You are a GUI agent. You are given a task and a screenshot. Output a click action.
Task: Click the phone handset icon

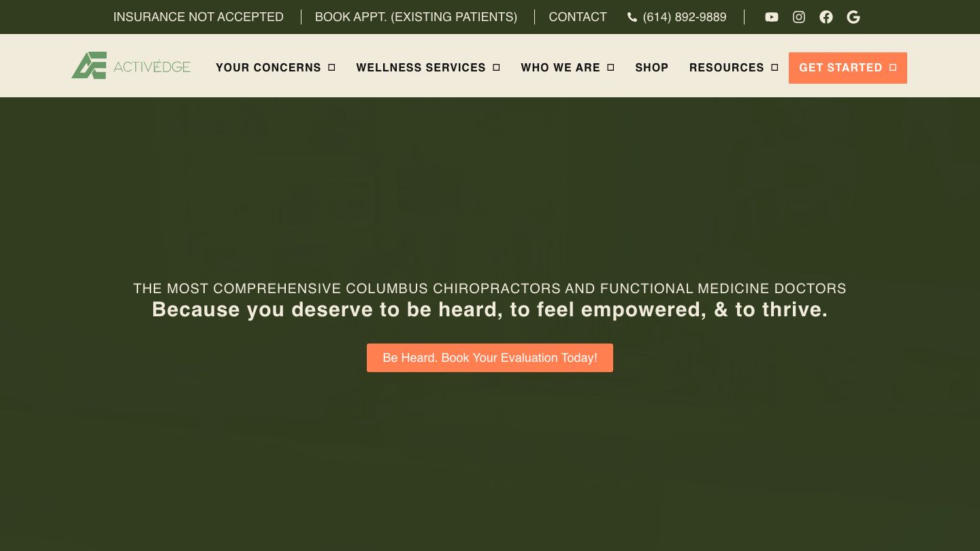click(632, 17)
